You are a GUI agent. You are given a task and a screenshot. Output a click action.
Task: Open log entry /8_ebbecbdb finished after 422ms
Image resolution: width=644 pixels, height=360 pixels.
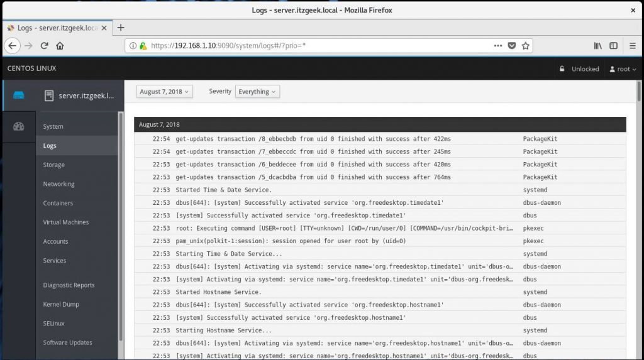[x=380, y=139]
